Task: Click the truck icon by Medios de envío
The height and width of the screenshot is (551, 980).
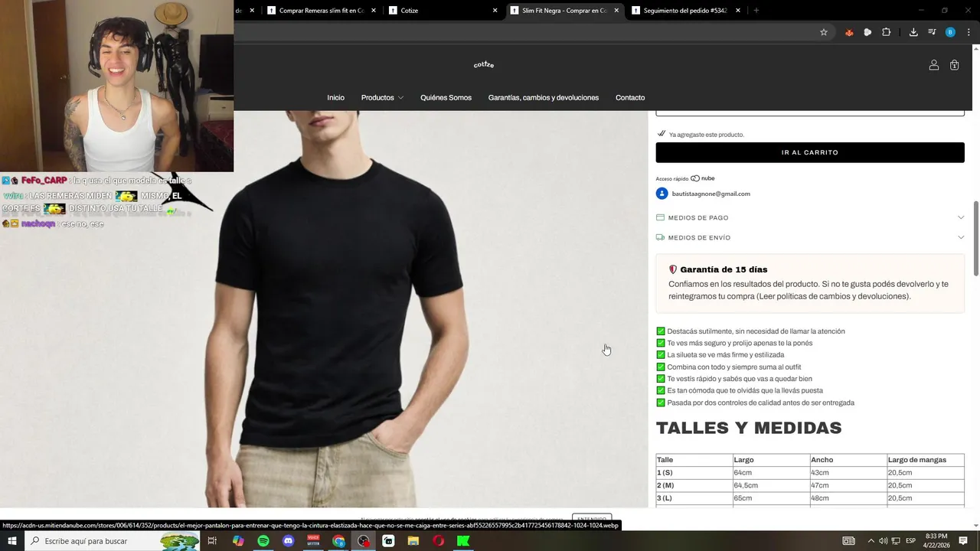Action: point(660,237)
